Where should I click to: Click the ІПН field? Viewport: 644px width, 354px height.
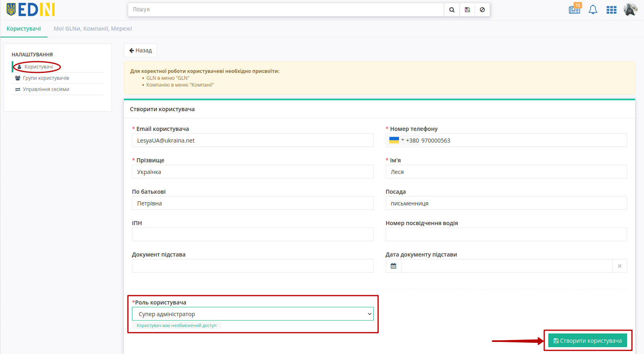253,234
